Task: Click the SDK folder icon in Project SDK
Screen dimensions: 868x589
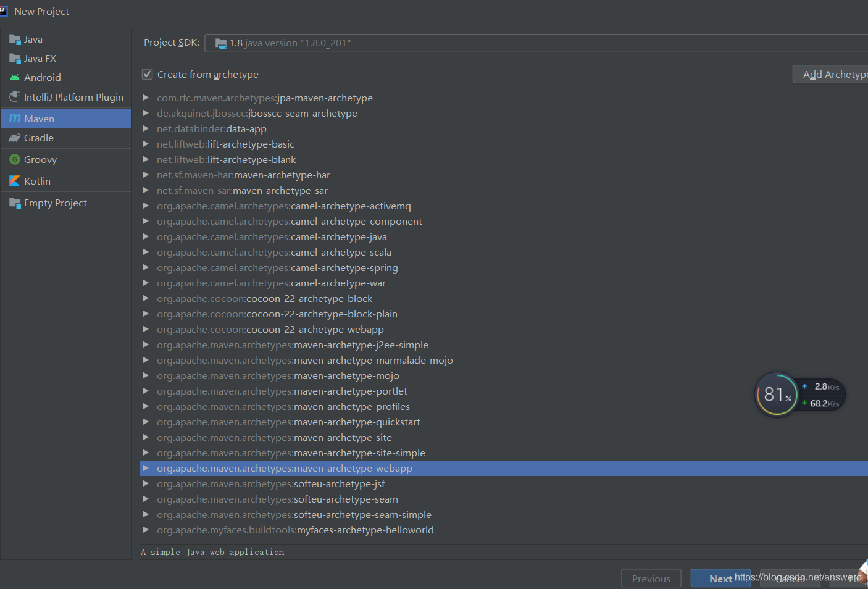Action: point(220,43)
